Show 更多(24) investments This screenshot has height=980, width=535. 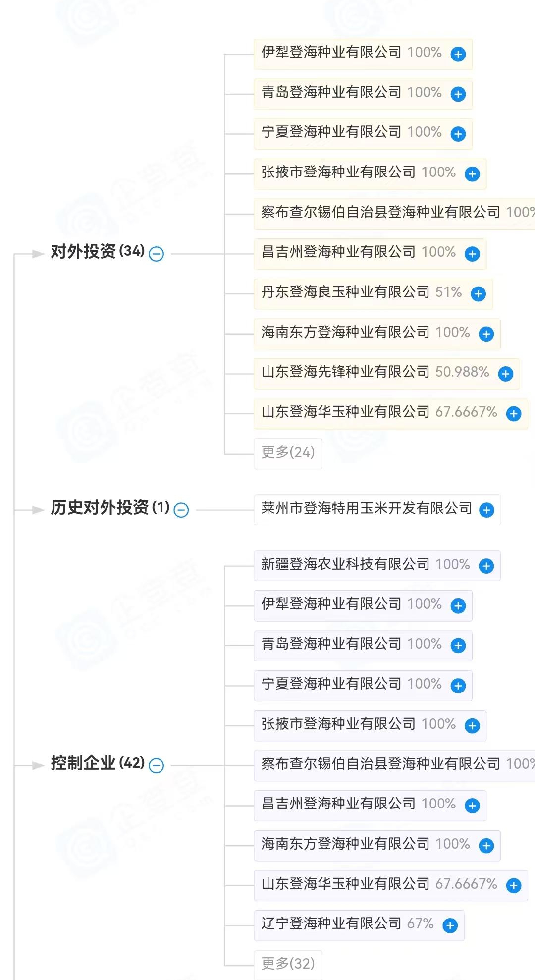pos(288,453)
